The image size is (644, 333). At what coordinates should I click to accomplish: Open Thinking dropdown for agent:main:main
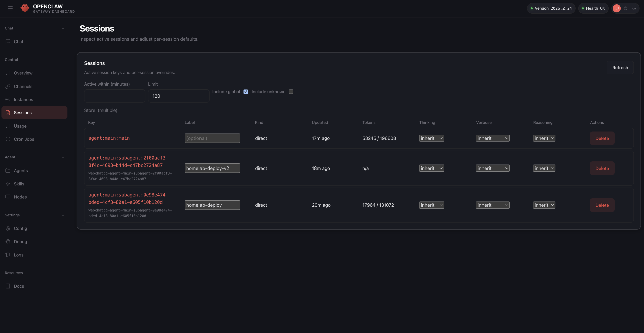(x=431, y=138)
